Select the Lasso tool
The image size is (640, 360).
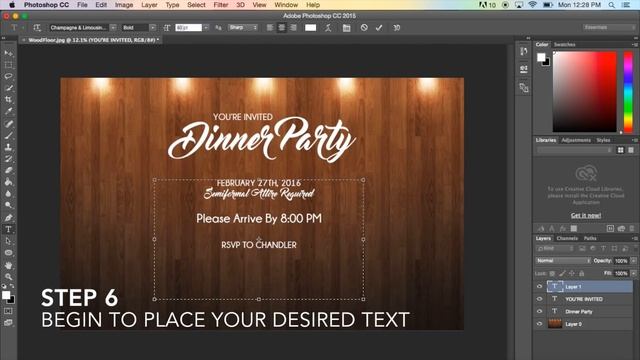tap(8, 76)
